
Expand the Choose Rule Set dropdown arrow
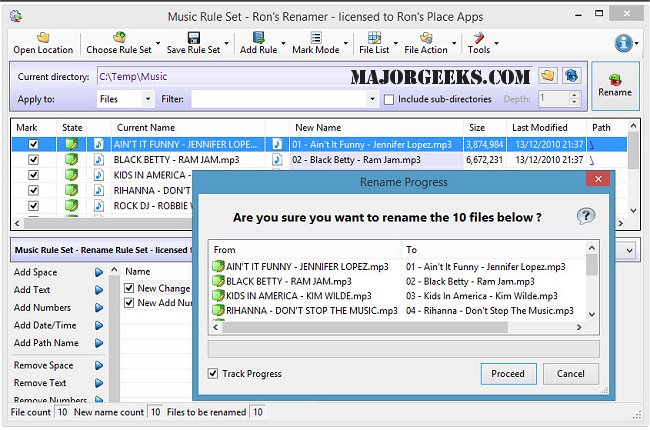point(158,43)
